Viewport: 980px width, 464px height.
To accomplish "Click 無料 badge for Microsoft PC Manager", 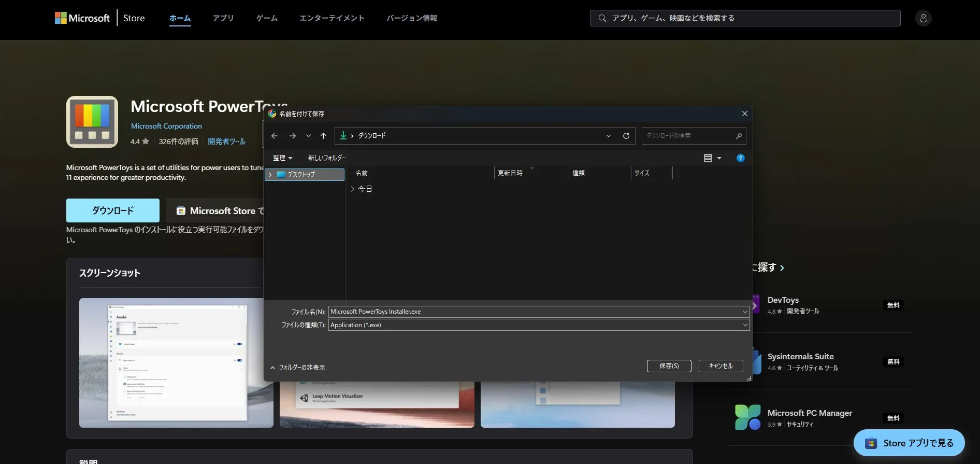I will (893, 418).
